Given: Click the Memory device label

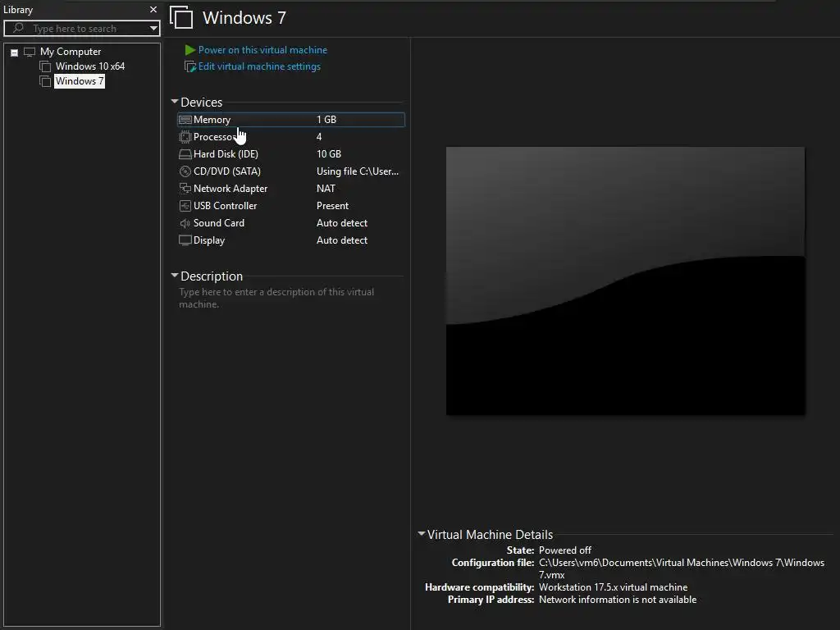Looking at the screenshot, I should pos(212,120).
